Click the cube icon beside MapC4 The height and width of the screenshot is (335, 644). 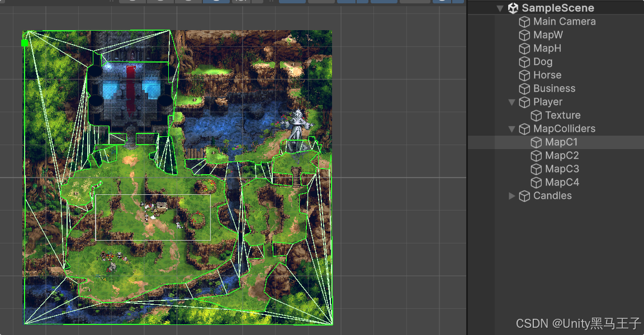click(536, 183)
